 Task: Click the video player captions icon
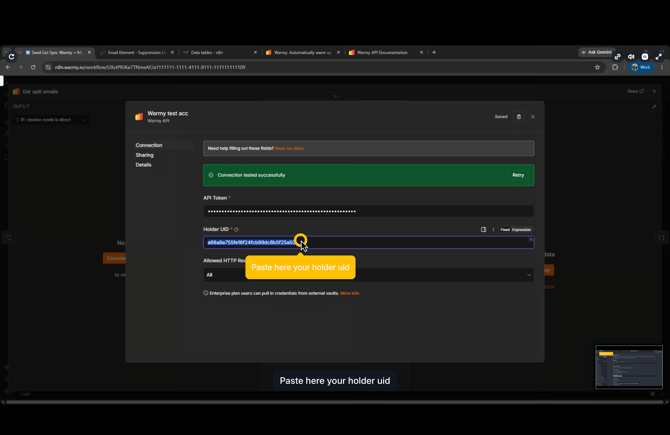(x=645, y=56)
